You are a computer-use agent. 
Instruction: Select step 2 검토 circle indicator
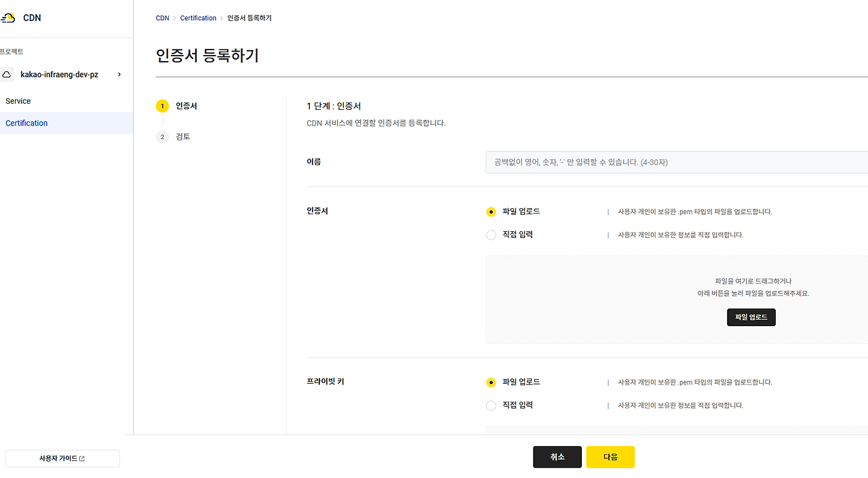coord(162,136)
